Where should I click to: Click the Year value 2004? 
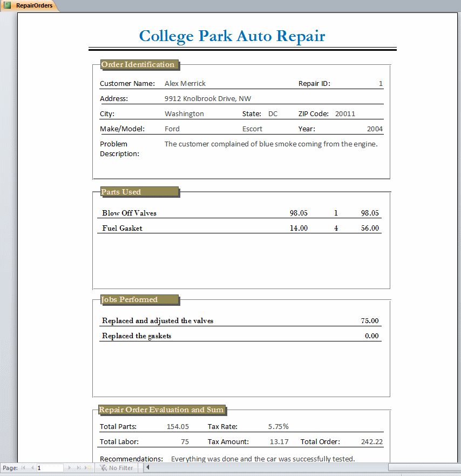375,129
